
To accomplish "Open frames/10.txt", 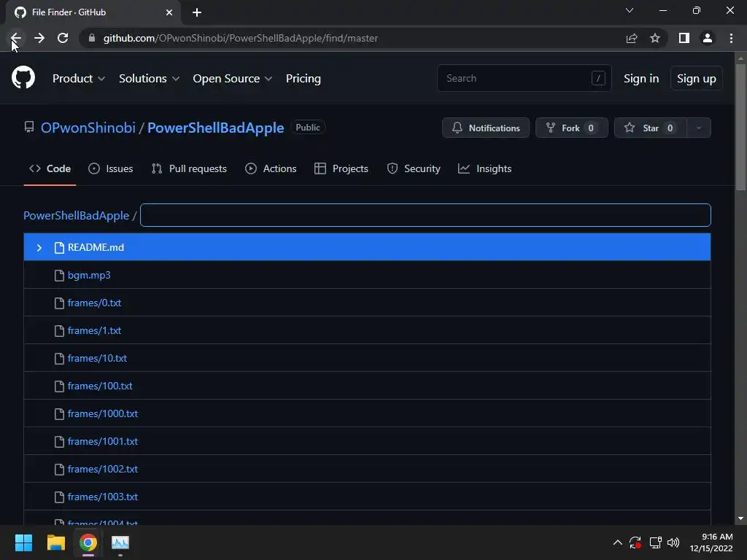I will click(x=97, y=358).
